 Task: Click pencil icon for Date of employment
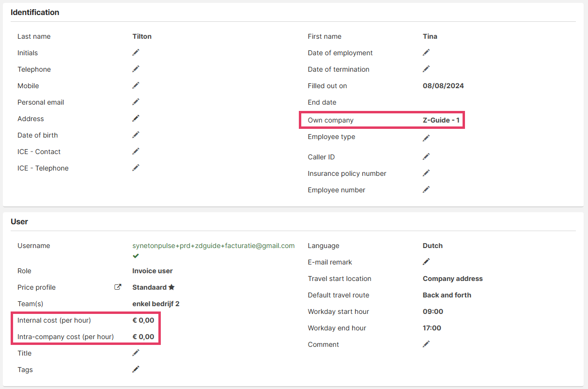coord(426,52)
